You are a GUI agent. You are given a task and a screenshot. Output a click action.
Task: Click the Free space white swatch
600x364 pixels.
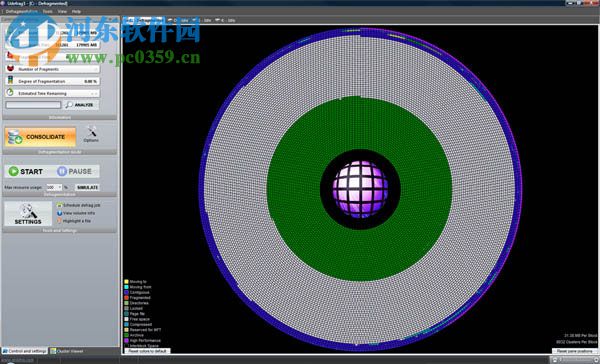pos(126,319)
